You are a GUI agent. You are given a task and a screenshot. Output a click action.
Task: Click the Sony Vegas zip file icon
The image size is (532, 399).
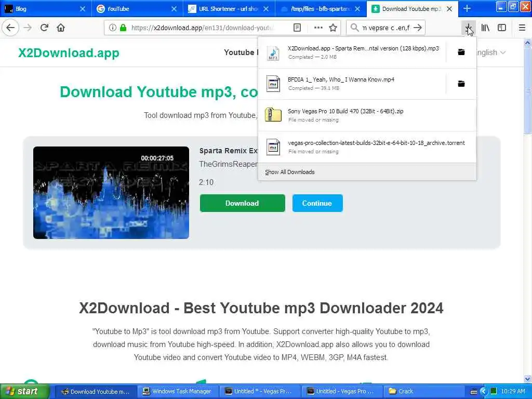click(x=273, y=115)
